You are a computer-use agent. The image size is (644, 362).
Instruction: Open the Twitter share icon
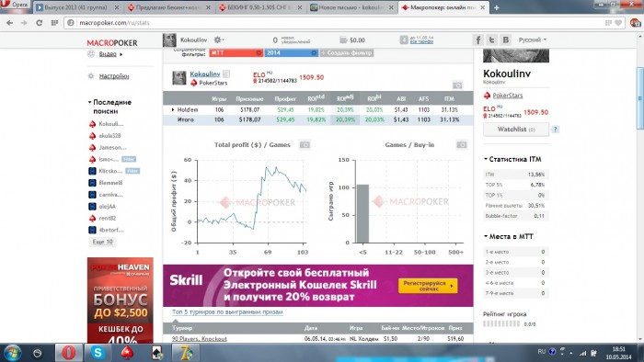coord(491,40)
